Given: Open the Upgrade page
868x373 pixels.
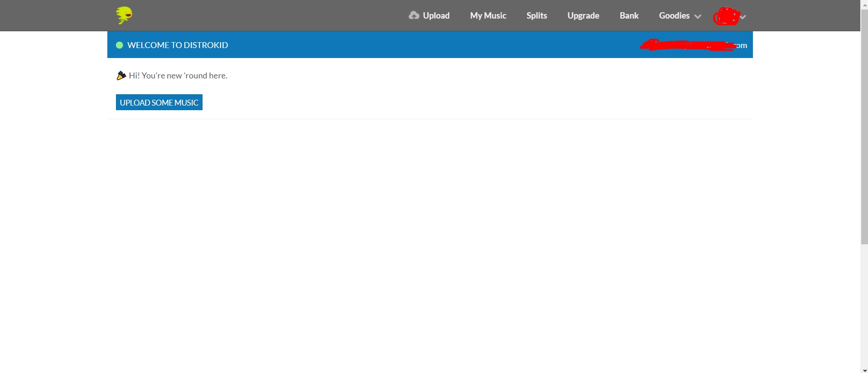Looking at the screenshot, I should pyautogui.click(x=583, y=15).
